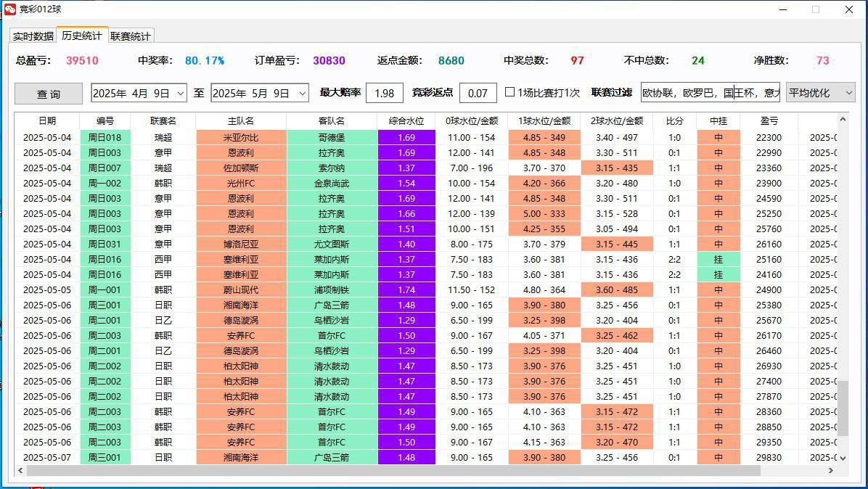Click the horizontal scrollbar right arrow

pyautogui.click(x=831, y=472)
